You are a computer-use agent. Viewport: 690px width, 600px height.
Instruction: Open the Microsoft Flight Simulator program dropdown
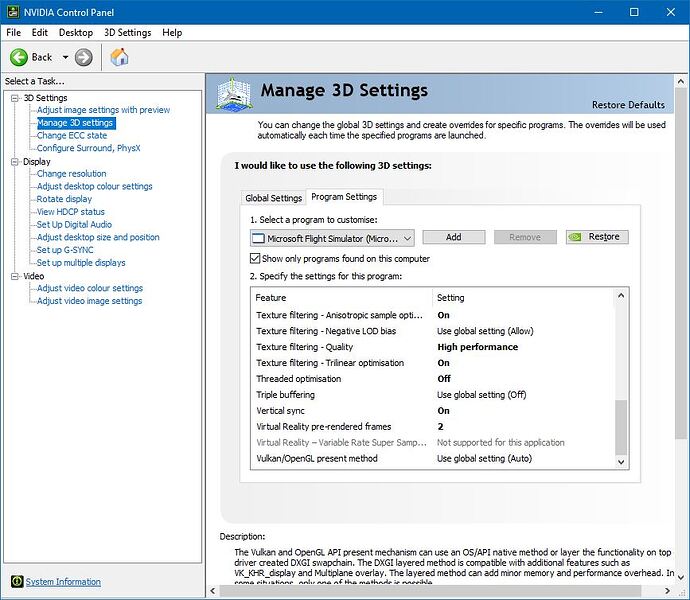332,238
